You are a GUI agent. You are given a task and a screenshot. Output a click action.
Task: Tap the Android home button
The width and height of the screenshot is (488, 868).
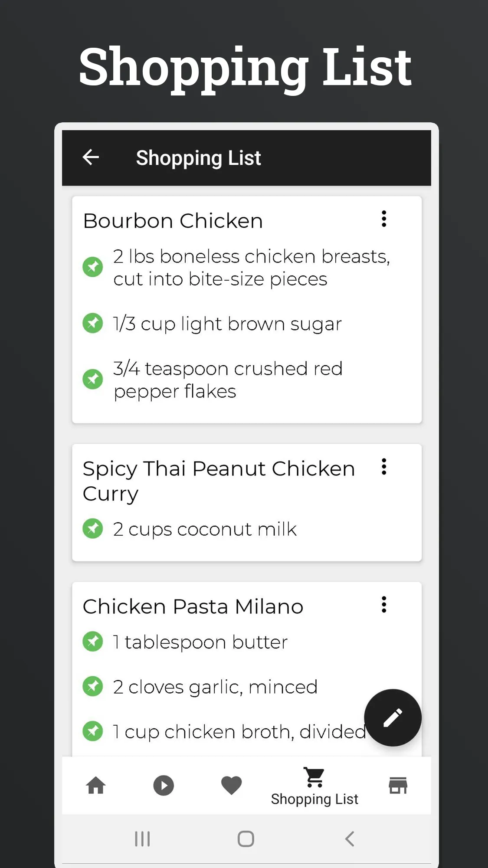click(246, 839)
